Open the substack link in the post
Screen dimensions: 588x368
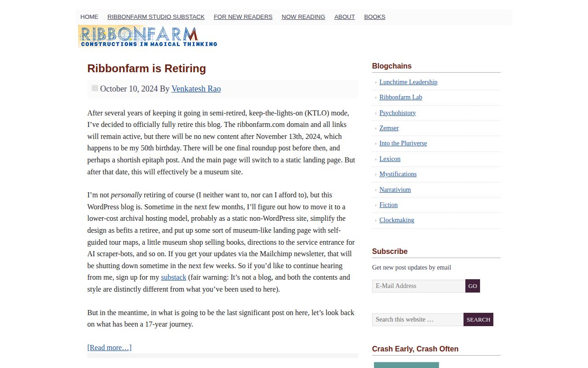click(173, 277)
